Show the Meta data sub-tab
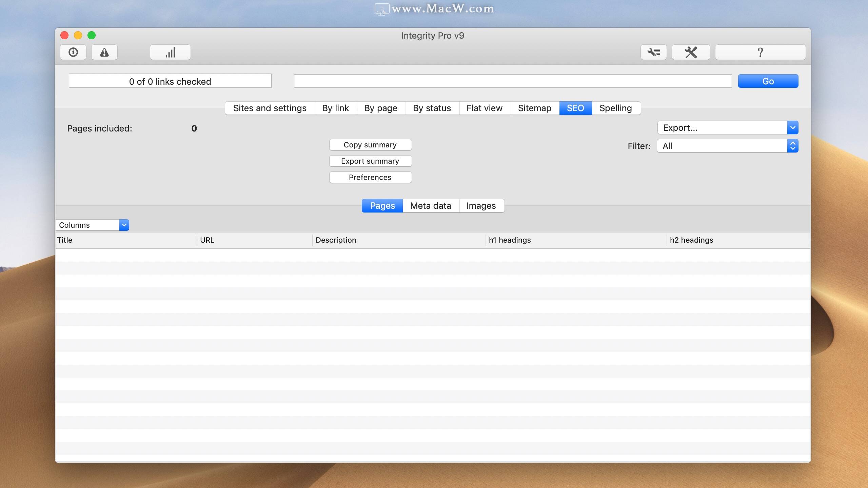 (x=431, y=206)
